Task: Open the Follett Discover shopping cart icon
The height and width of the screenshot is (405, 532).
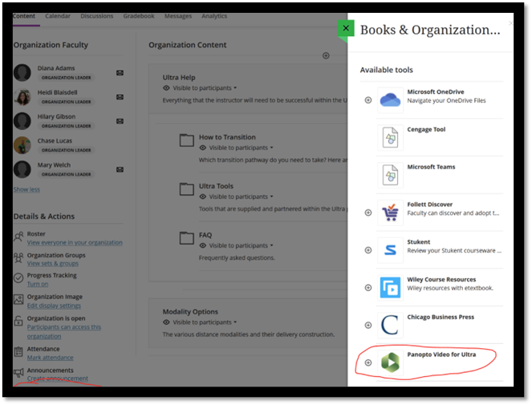Action: [x=390, y=213]
